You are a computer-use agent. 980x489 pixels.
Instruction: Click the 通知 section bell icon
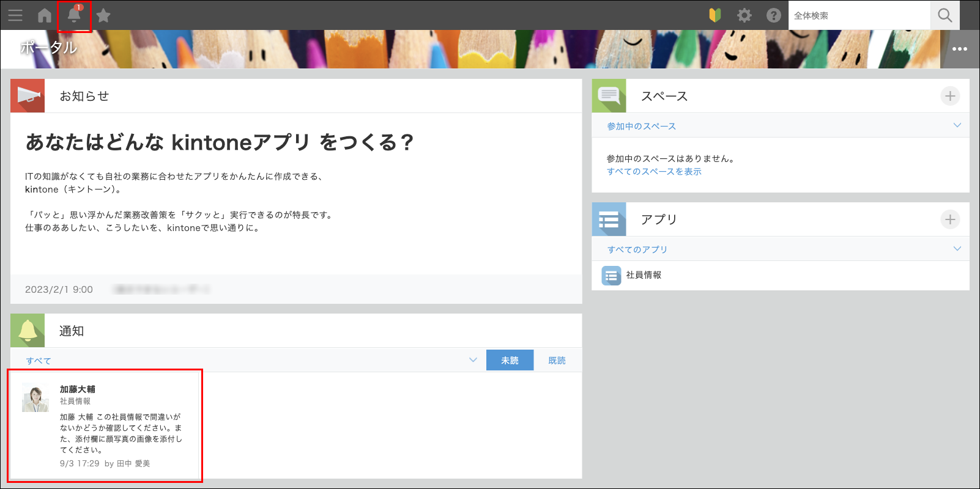[x=28, y=331]
